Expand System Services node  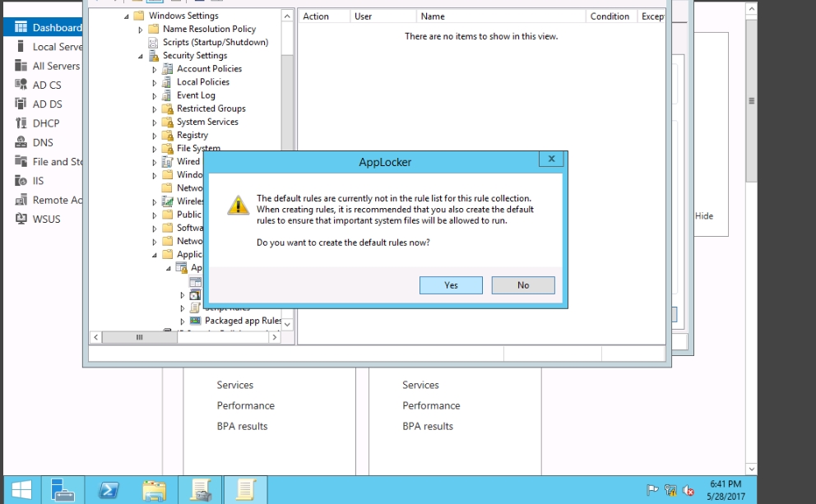[x=155, y=123]
